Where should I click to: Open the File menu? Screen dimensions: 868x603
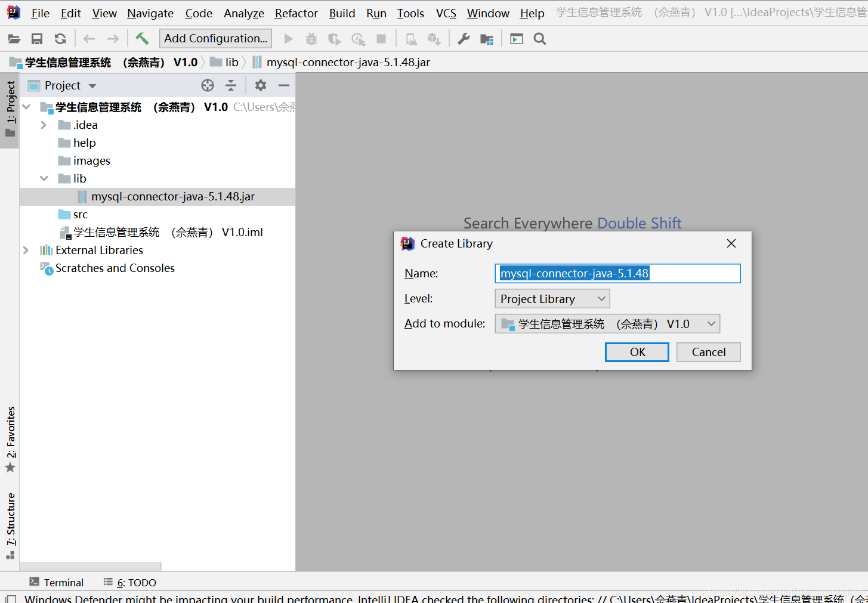tap(40, 13)
